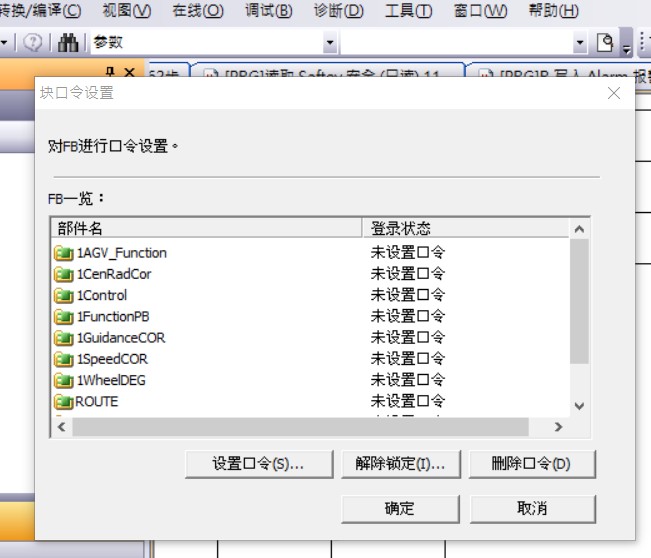
Task: Open the 参数 dropdown list
Action: click(330, 44)
